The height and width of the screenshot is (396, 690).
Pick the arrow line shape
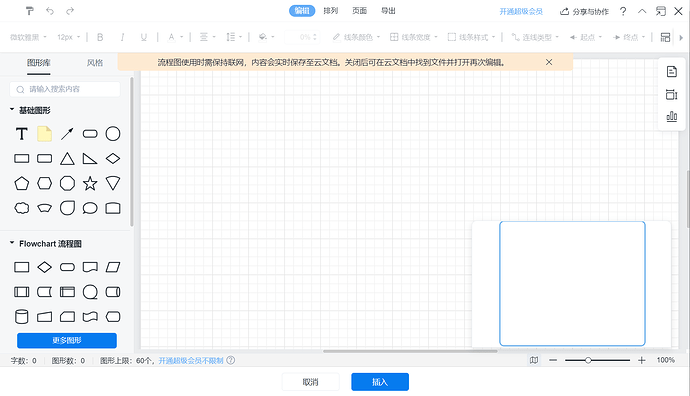coord(67,134)
